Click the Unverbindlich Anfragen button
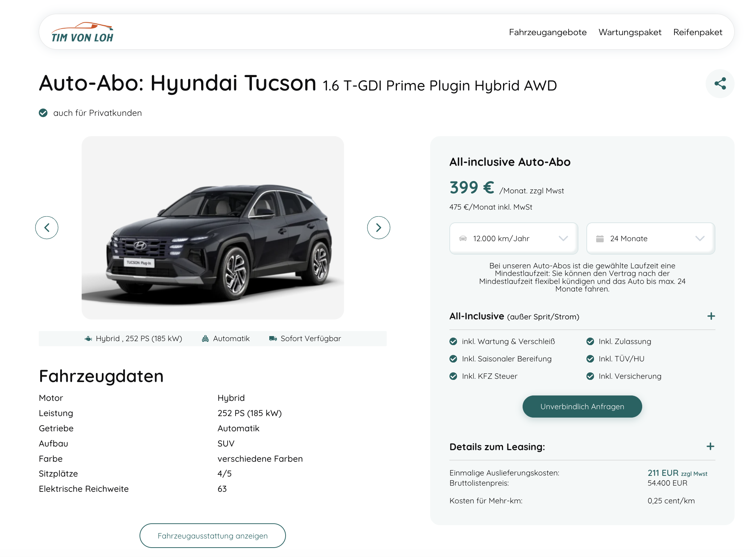Screen dimensions: 756x557 (582, 407)
